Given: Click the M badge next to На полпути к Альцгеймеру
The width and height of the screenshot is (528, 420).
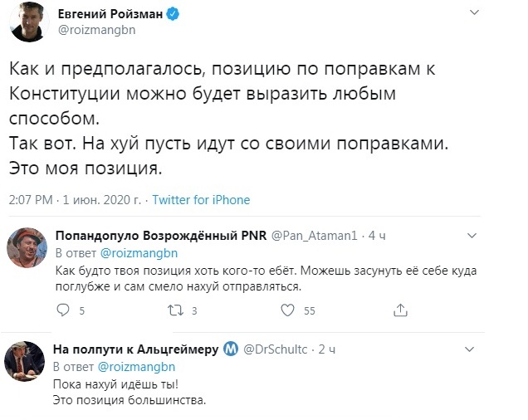Looking at the screenshot, I should [x=231, y=349].
